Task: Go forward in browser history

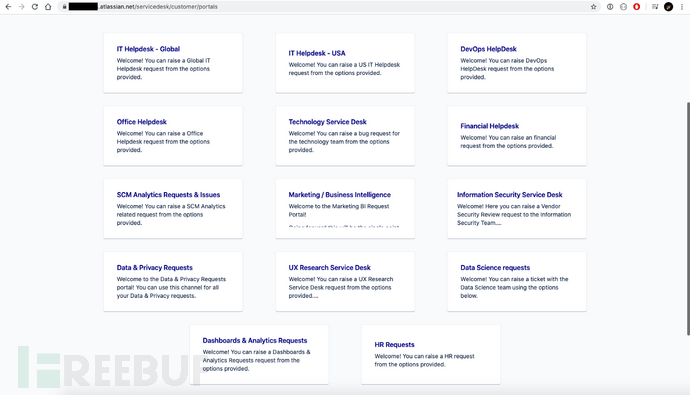Action: tap(22, 7)
